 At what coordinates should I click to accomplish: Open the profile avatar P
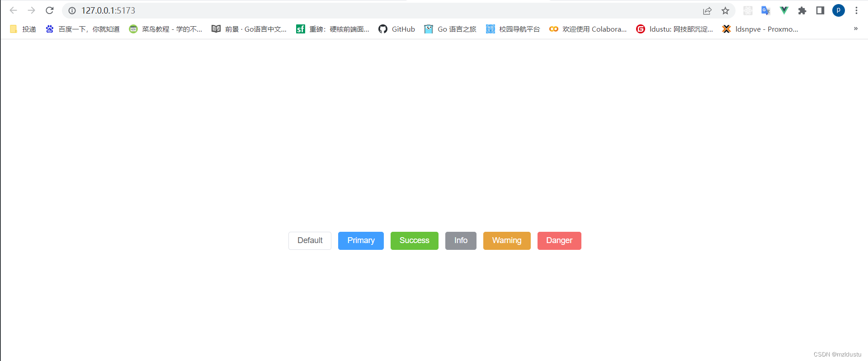839,10
